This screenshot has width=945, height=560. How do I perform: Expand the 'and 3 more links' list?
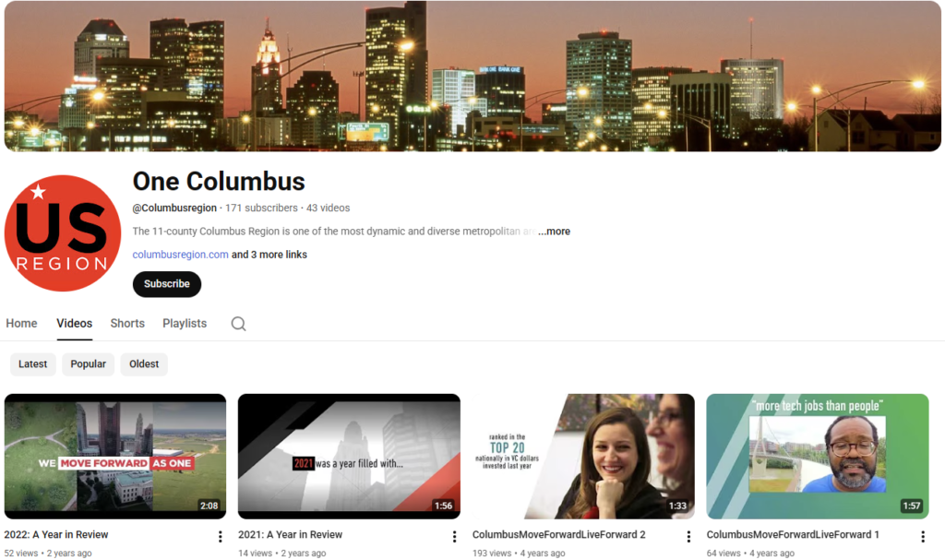click(269, 255)
